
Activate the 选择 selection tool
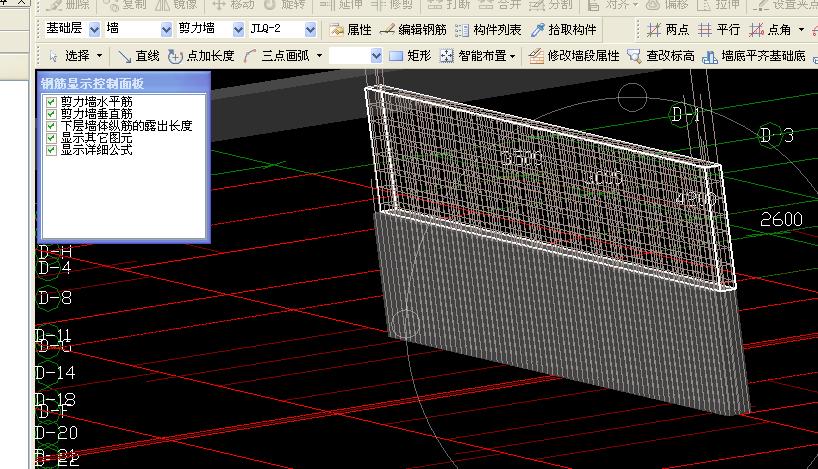(x=70, y=55)
